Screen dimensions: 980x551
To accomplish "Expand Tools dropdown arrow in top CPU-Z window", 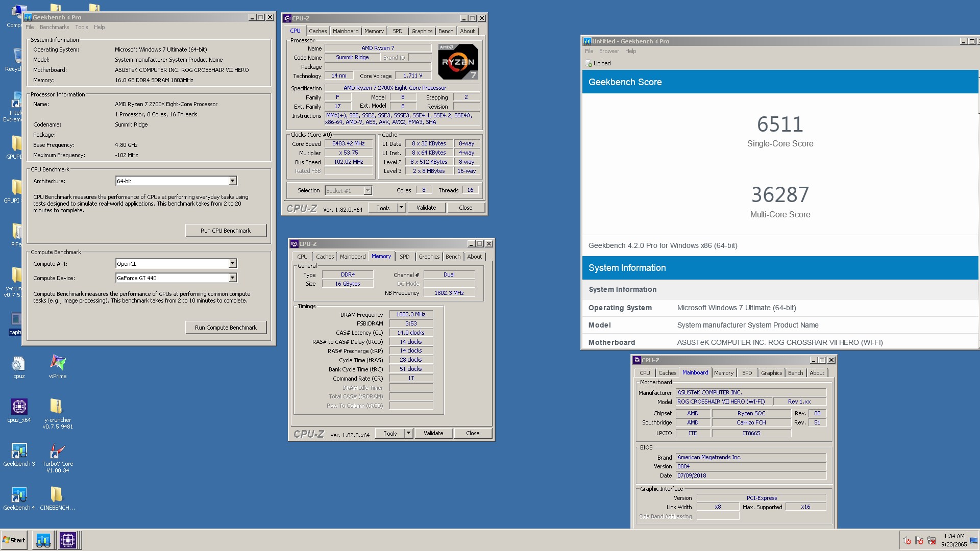I will click(401, 208).
